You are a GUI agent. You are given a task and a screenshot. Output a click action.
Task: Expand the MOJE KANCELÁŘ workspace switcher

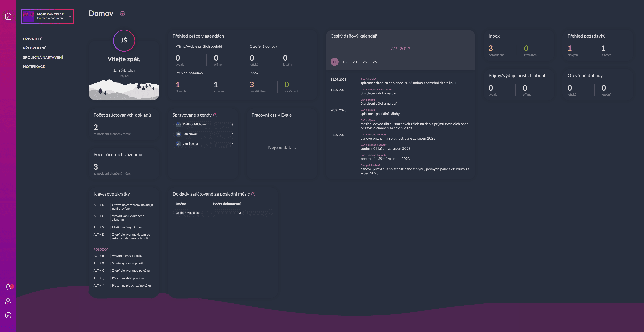[x=47, y=16]
